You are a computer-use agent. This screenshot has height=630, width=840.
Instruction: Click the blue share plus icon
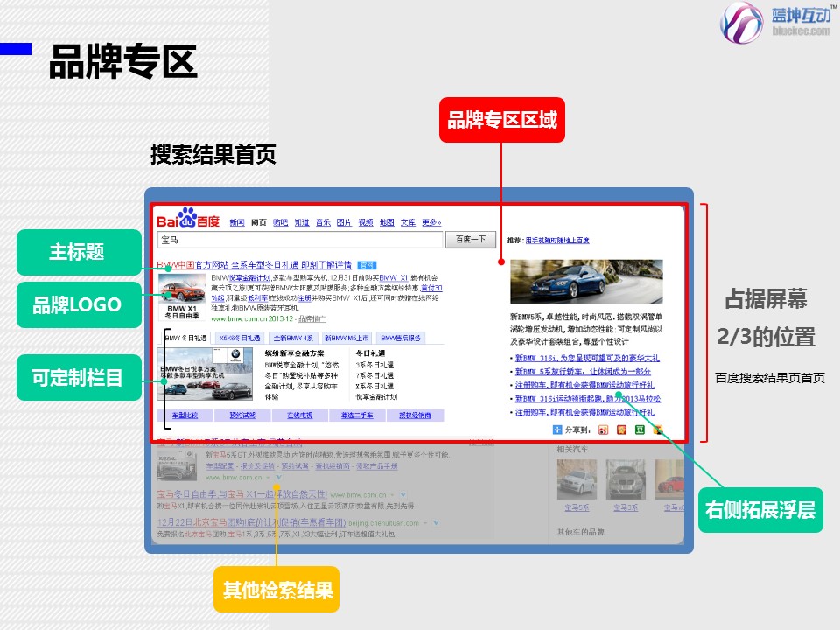point(558,430)
